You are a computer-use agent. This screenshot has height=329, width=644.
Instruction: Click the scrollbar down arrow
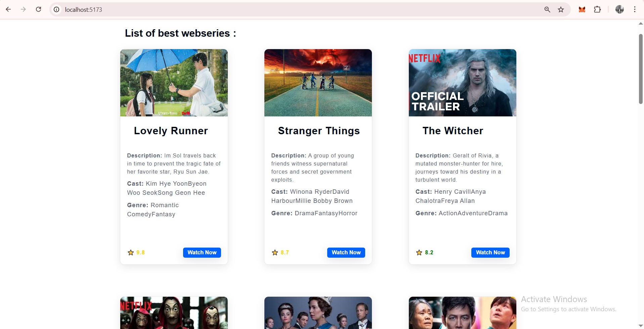pyautogui.click(x=641, y=326)
